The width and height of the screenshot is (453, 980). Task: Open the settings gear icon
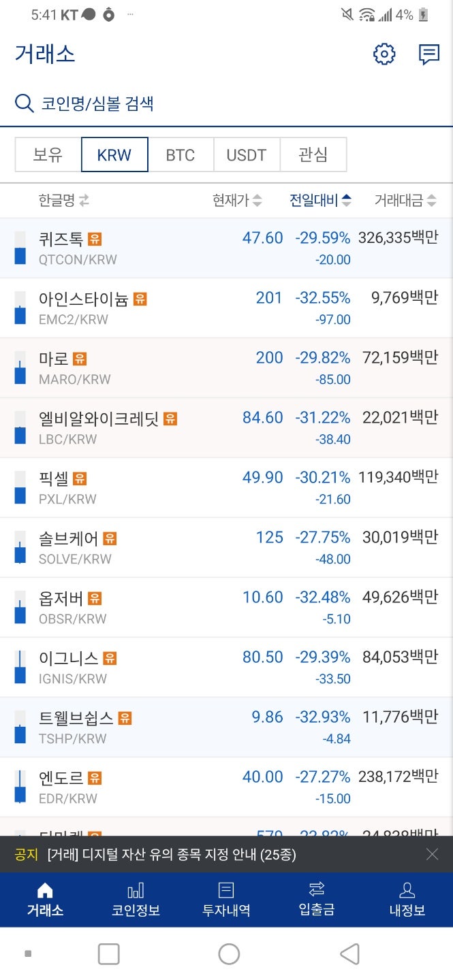(384, 54)
